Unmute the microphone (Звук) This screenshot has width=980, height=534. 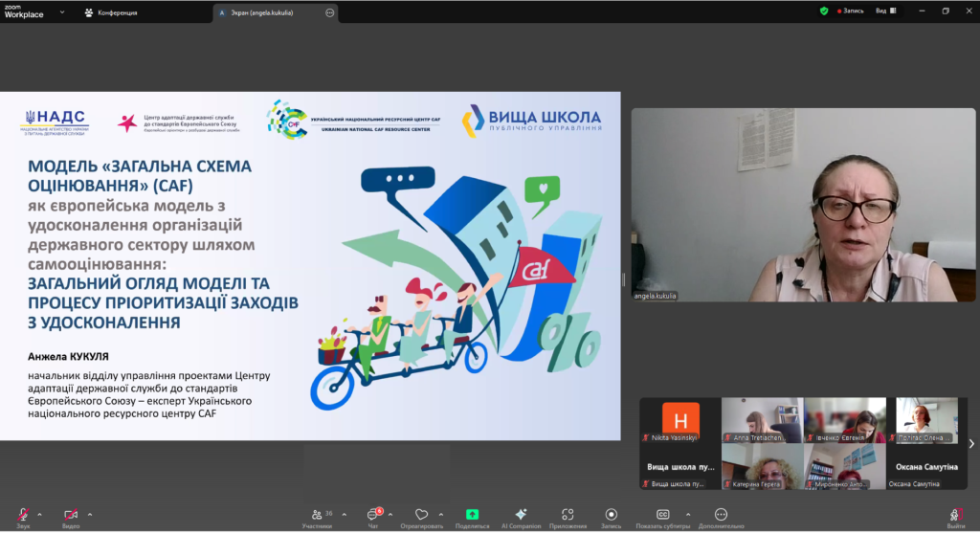coord(23,515)
